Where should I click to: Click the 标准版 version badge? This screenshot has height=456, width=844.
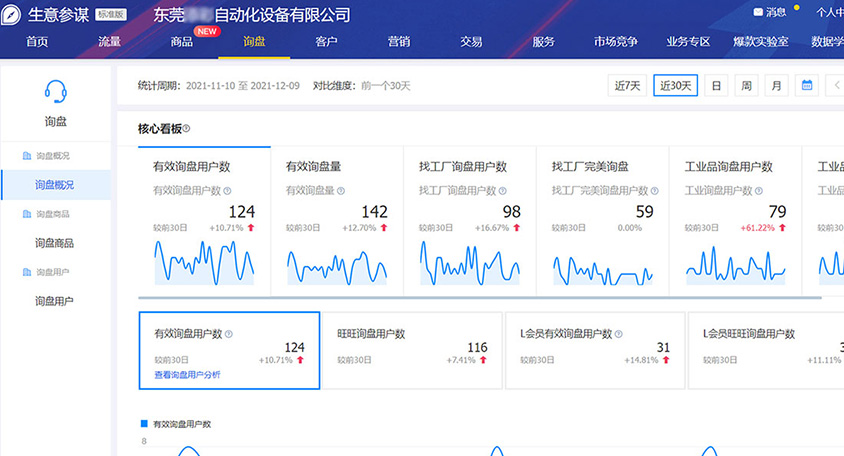[110, 15]
